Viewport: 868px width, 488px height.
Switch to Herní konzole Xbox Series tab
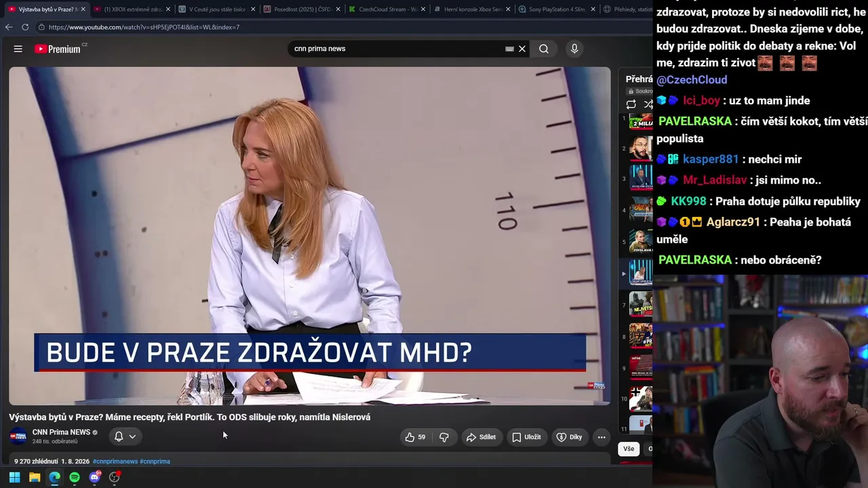click(472, 9)
